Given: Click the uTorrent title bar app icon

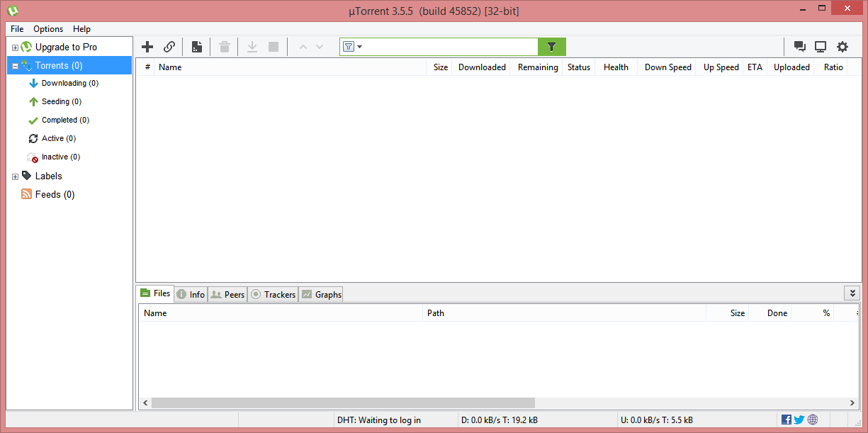Looking at the screenshot, I should click(x=13, y=11).
